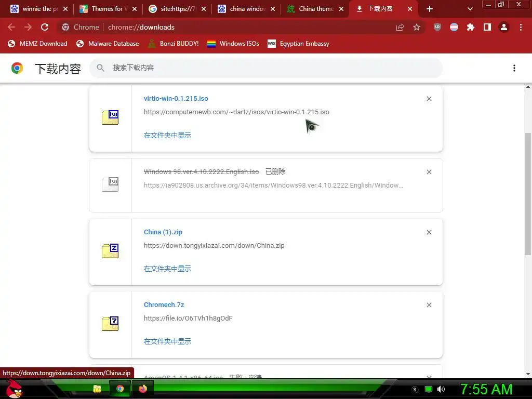The height and width of the screenshot is (399, 532).
Task: Bookmark this page with the star icon
Action: tap(417, 27)
